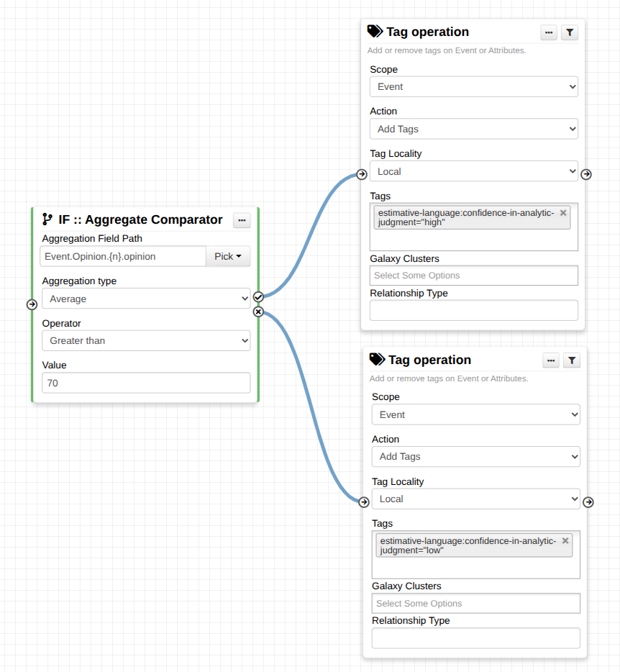Click the IF node's true output connector
The image size is (620, 672).
click(x=258, y=296)
